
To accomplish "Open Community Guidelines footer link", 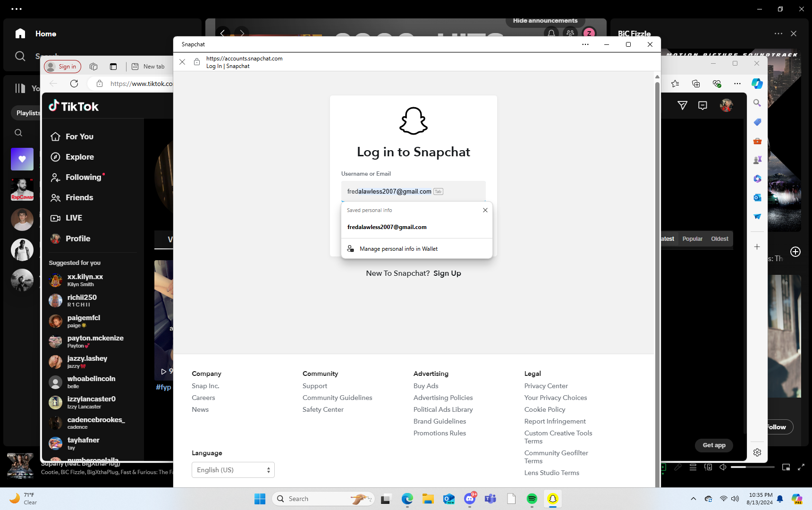I will click(x=337, y=398).
